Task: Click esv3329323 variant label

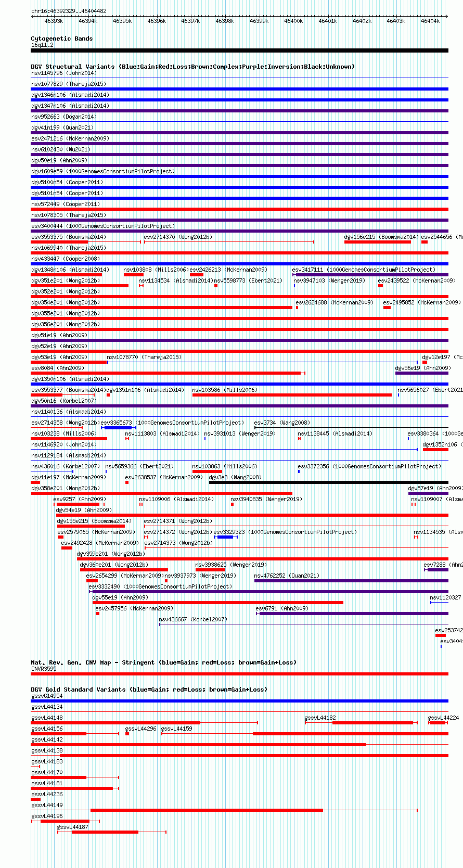Action: [285, 532]
